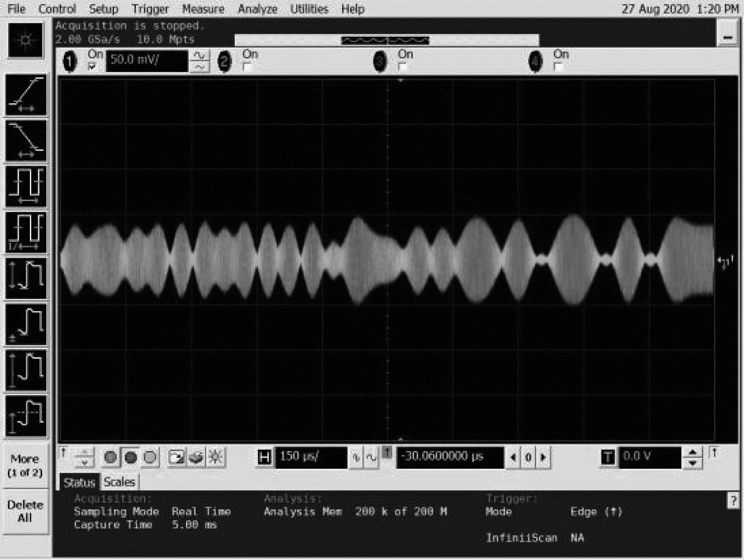744x560 pixels.
Task: Turn on the Channel 4 checkbox
Action: [x=559, y=67]
